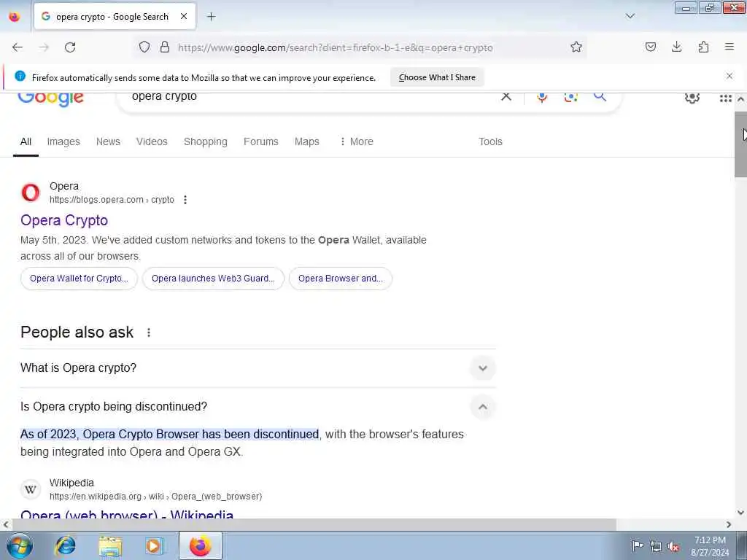The height and width of the screenshot is (560, 747).
Task: Start voice search with microphone icon
Action: [x=542, y=97]
